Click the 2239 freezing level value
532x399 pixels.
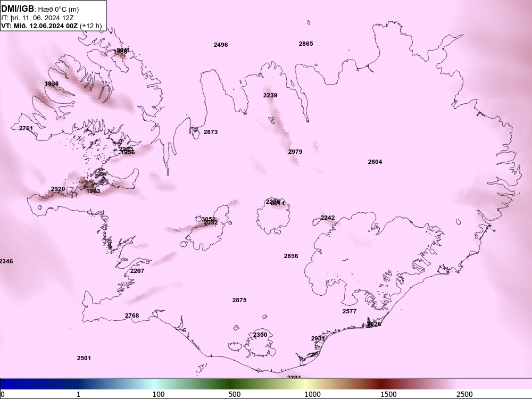[x=270, y=95]
